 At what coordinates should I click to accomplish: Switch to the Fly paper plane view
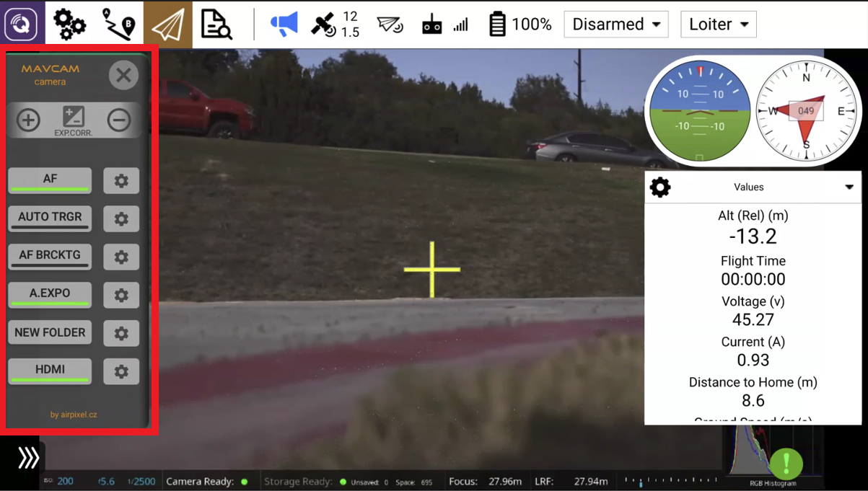167,25
